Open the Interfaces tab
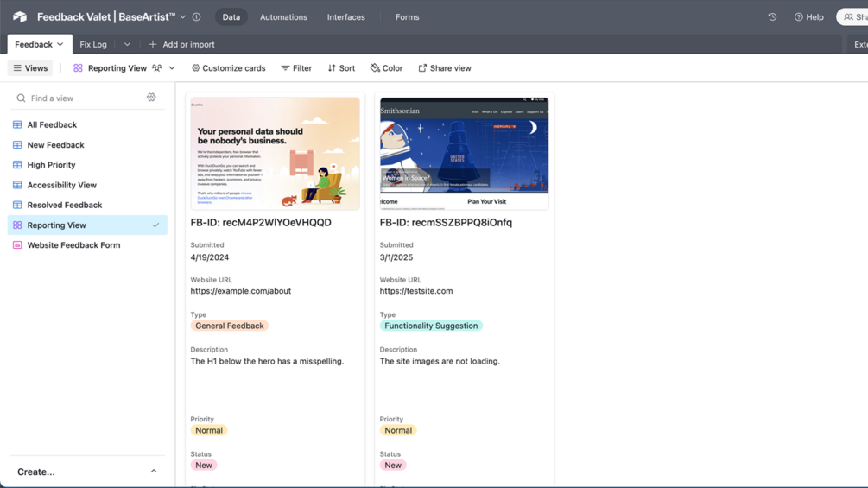The width and height of the screenshot is (868, 488). 346,17
